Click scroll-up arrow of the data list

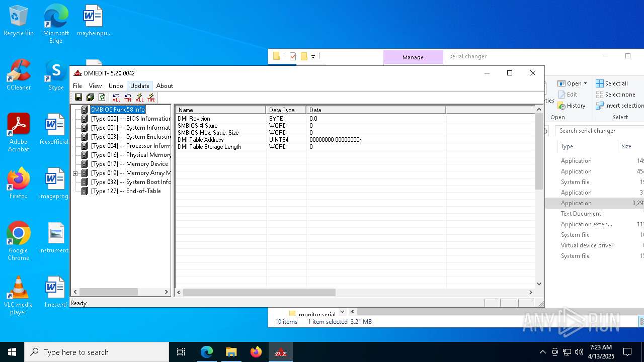coord(539,109)
